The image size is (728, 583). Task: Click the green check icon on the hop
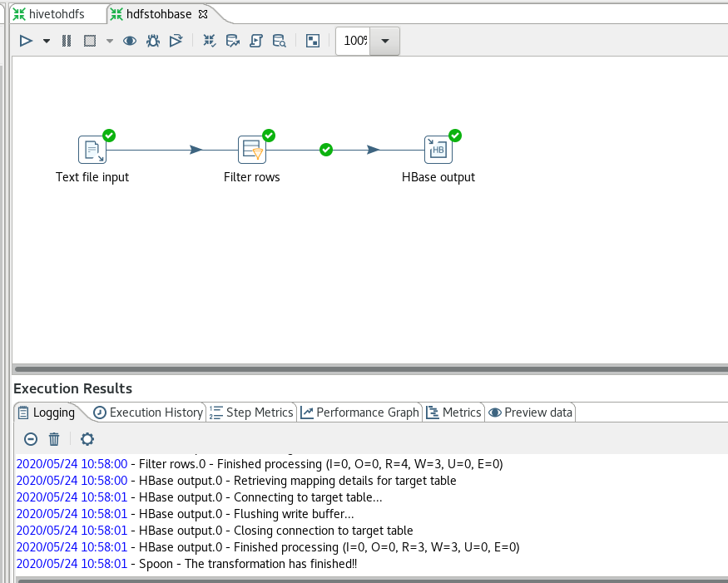point(326,150)
